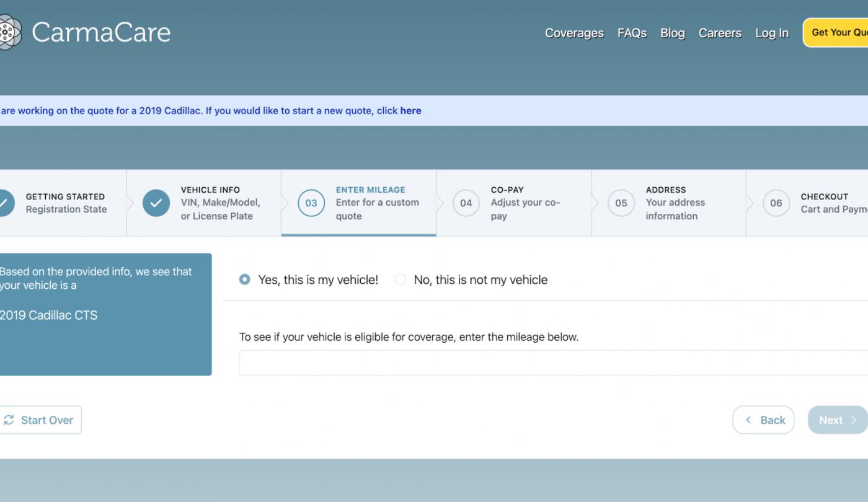Open the FAQs page
868x502 pixels.
(x=632, y=33)
